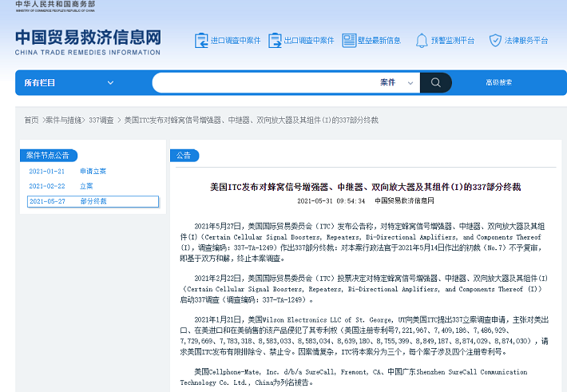The height and width of the screenshot is (392, 567).
Task: Click the paragraph mentioning Cellphone-Mate, Inc.
Action: point(354,377)
